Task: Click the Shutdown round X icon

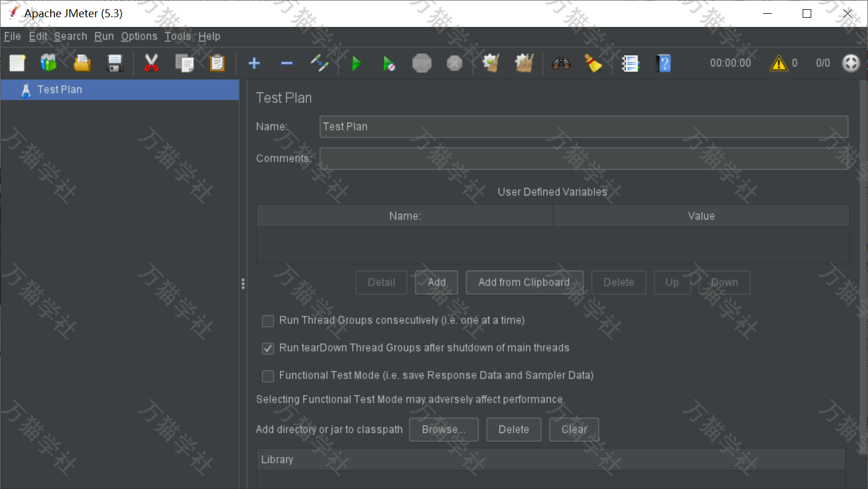Action: point(454,63)
